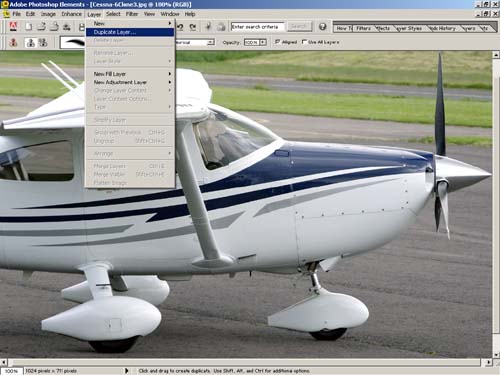The width and height of the screenshot is (500, 375).
Task: Click the Step Backward undo arrow icon
Action: click(180, 27)
